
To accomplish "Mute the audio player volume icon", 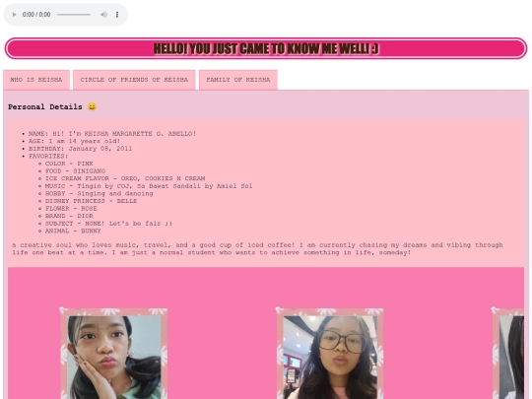I will point(103,15).
